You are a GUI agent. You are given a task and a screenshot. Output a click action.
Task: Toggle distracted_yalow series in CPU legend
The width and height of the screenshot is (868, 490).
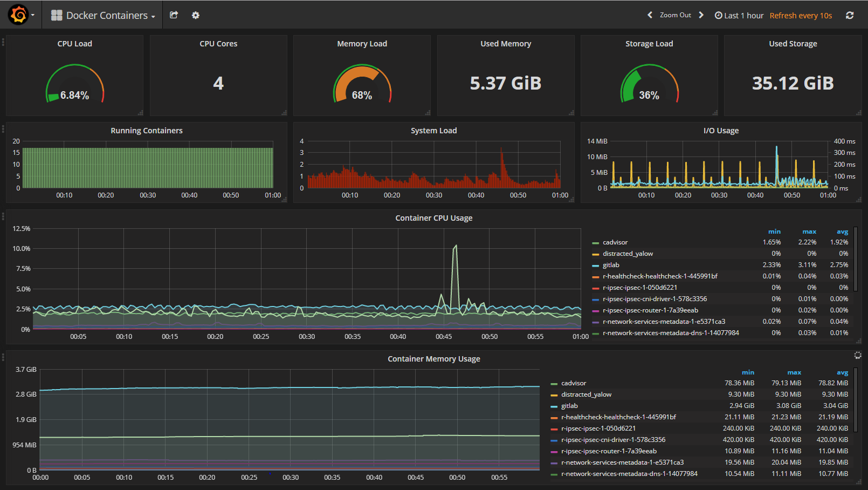628,254
